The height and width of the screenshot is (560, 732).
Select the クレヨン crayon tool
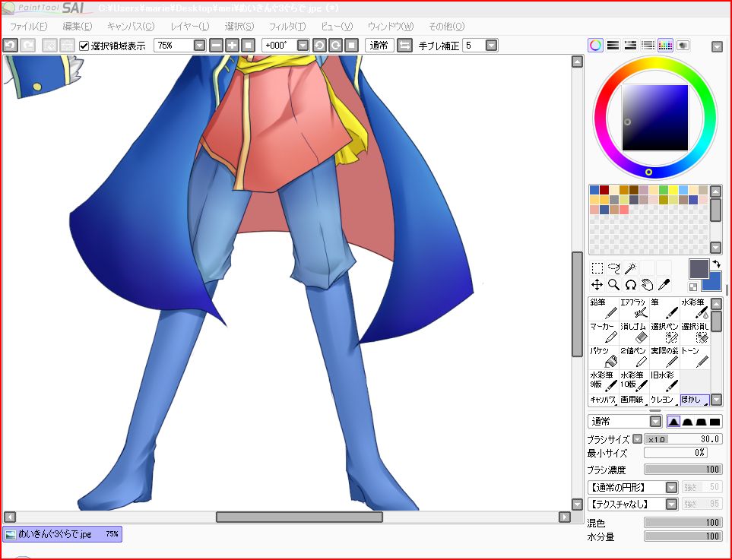[664, 400]
